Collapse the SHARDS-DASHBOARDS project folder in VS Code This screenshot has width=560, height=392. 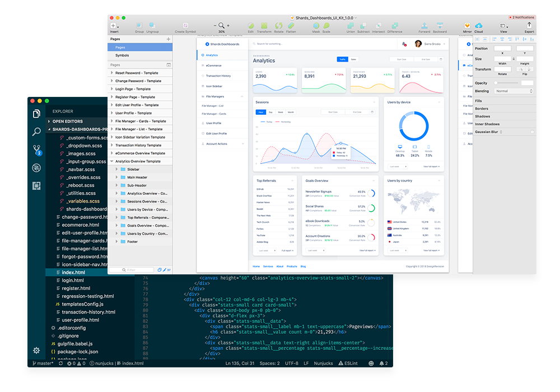point(49,129)
